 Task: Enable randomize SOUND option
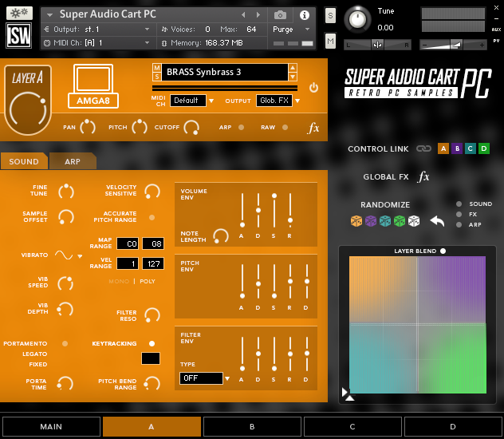pyautogui.click(x=459, y=204)
